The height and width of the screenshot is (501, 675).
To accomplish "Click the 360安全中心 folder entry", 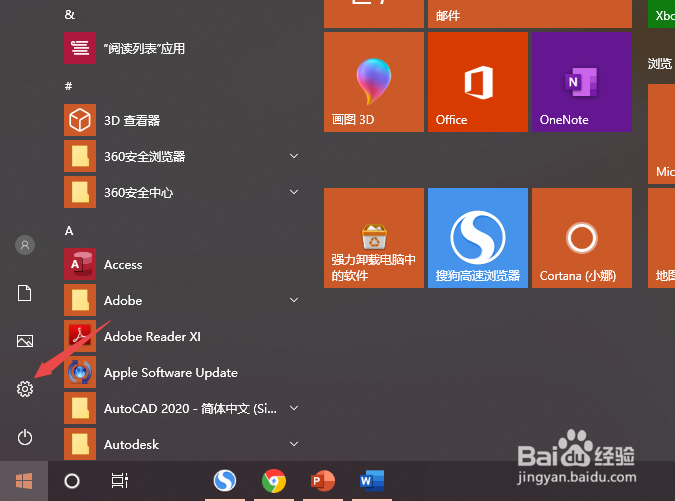I will click(183, 192).
